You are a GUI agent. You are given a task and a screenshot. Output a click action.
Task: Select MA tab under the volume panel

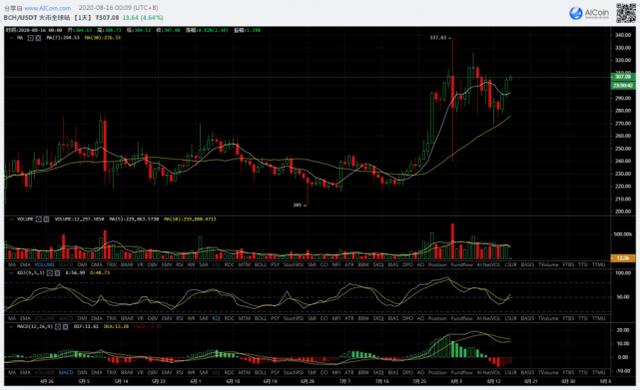(x=12, y=265)
